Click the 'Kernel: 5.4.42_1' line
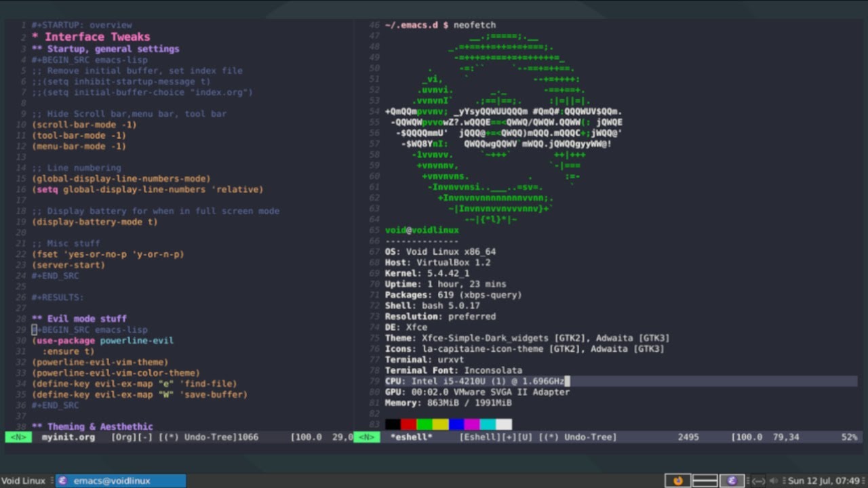The image size is (868, 488). coord(427,273)
